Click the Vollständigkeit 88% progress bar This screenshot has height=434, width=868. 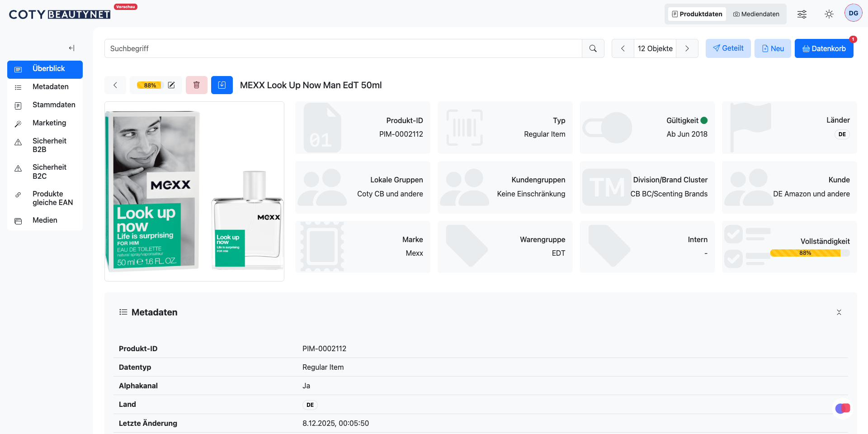(810, 253)
